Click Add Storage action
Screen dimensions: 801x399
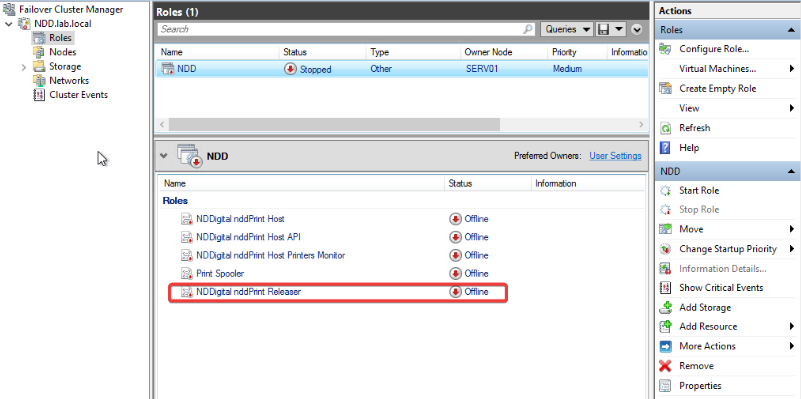click(x=705, y=308)
